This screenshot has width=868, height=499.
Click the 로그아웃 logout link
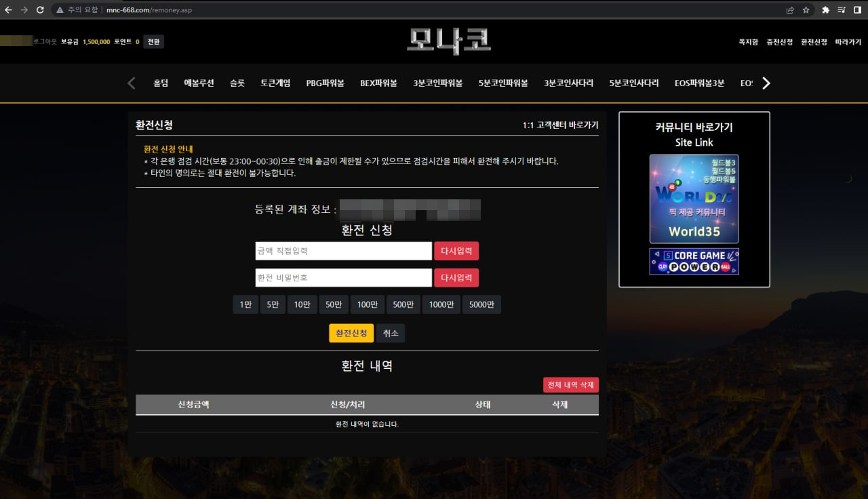tap(45, 42)
